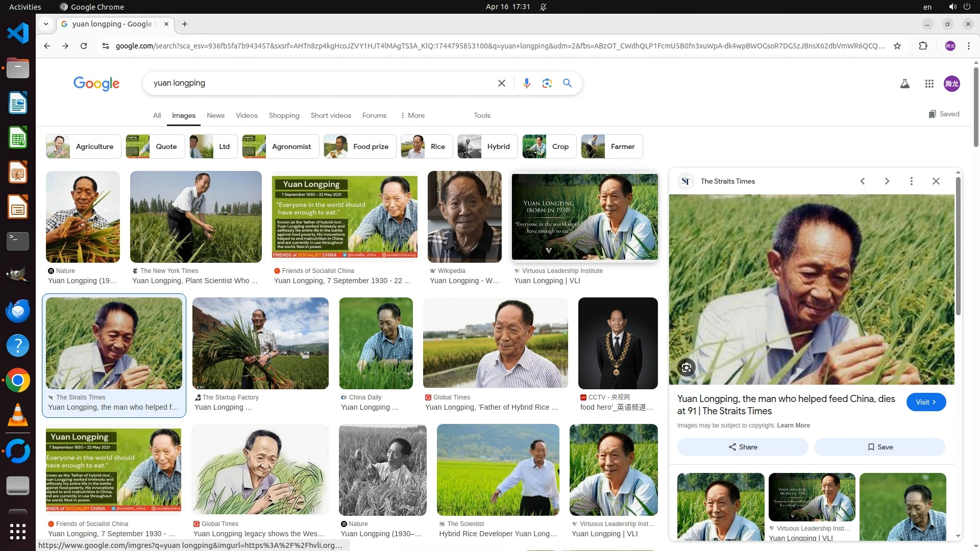Click the Visit button

[925, 402]
